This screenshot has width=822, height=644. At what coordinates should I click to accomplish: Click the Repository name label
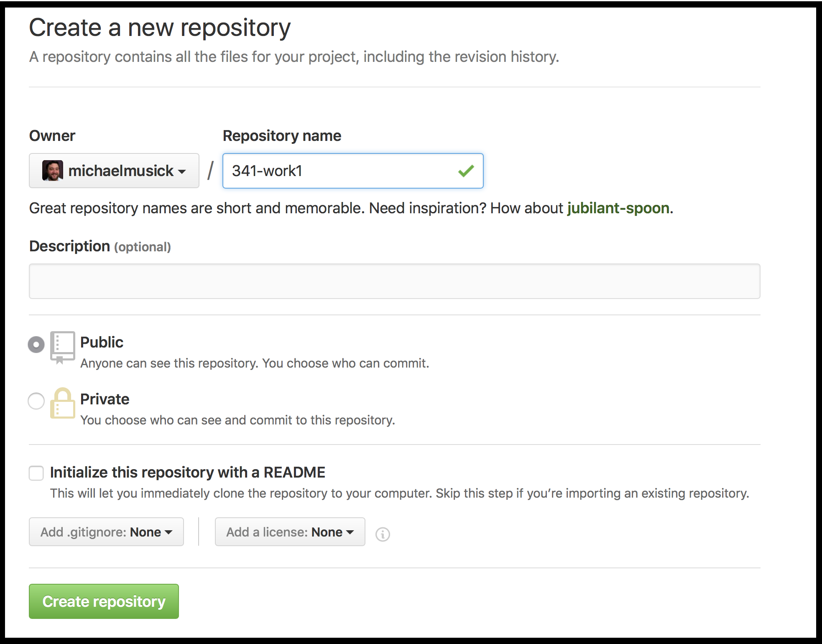282,136
